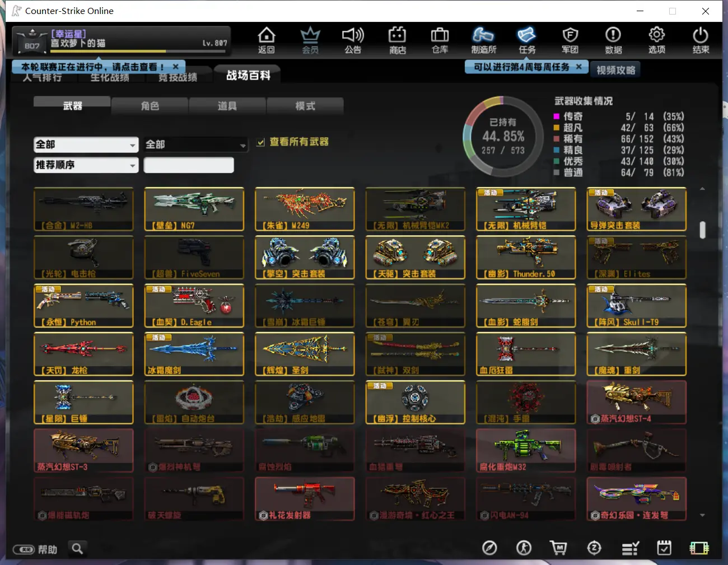Open the checklist icon in bottom bar
The image size is (728, 565).
pyautogui.click(x=631, y=548)
